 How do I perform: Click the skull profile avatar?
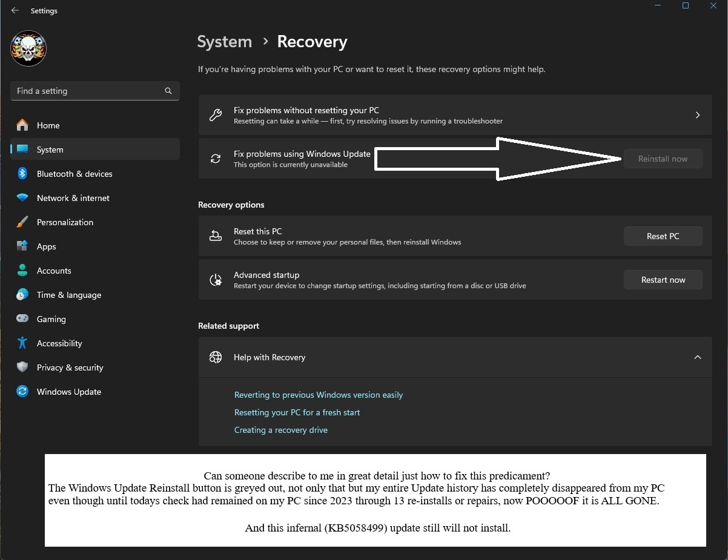(x=28, y=48)
